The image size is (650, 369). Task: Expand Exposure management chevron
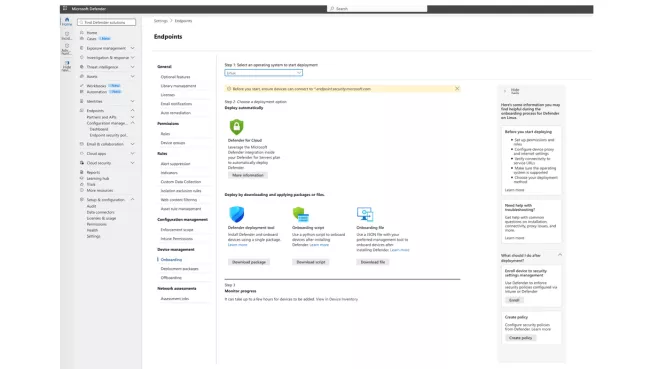(133, 48)
